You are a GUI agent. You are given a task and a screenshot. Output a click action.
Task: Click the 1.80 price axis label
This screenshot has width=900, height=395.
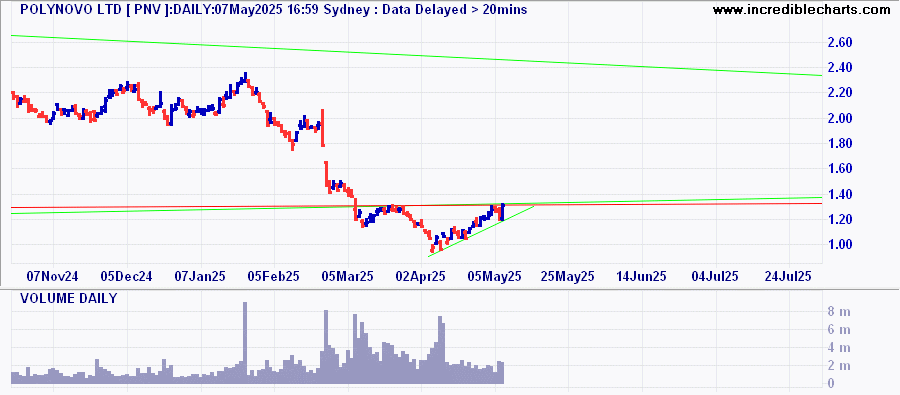[x=839, y=144]
